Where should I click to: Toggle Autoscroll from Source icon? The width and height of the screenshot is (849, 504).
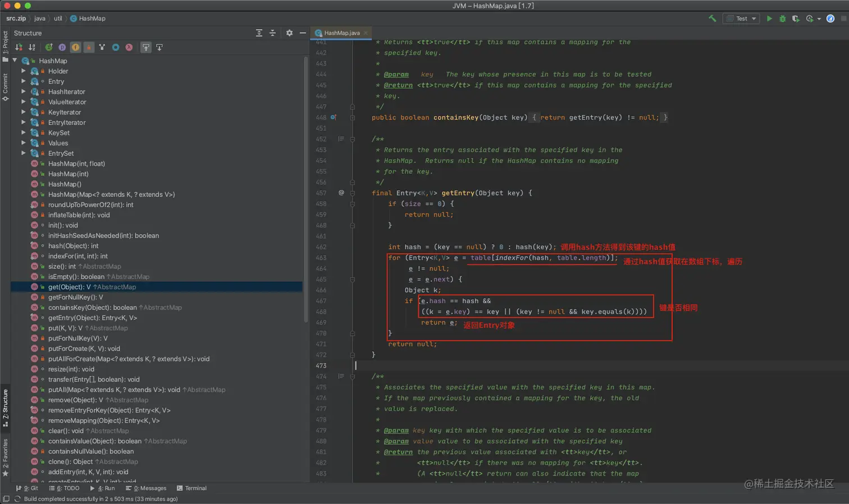tap(159, 47)
